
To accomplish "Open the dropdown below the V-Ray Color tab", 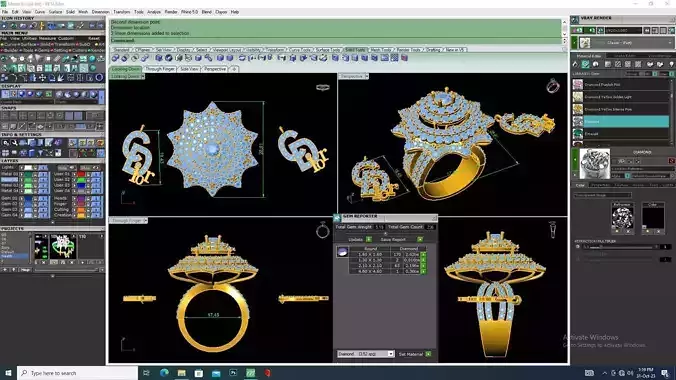I will pos(602,195).
